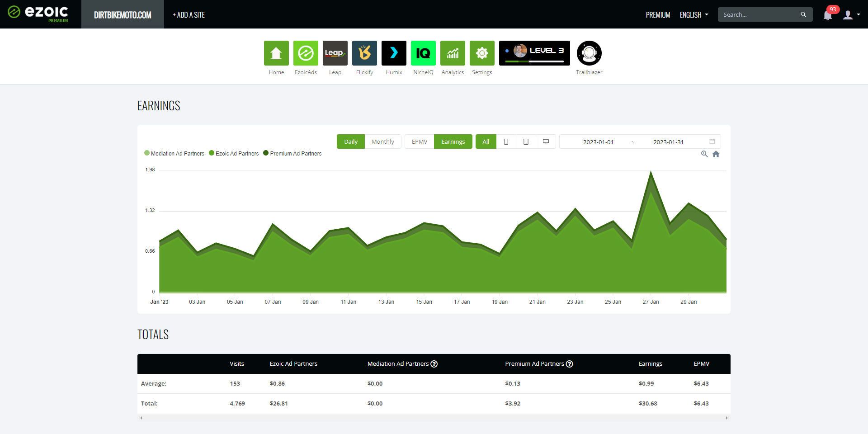Switch chart to Daily view
Viewport: 868px width, 434px height.
[351, 142]
